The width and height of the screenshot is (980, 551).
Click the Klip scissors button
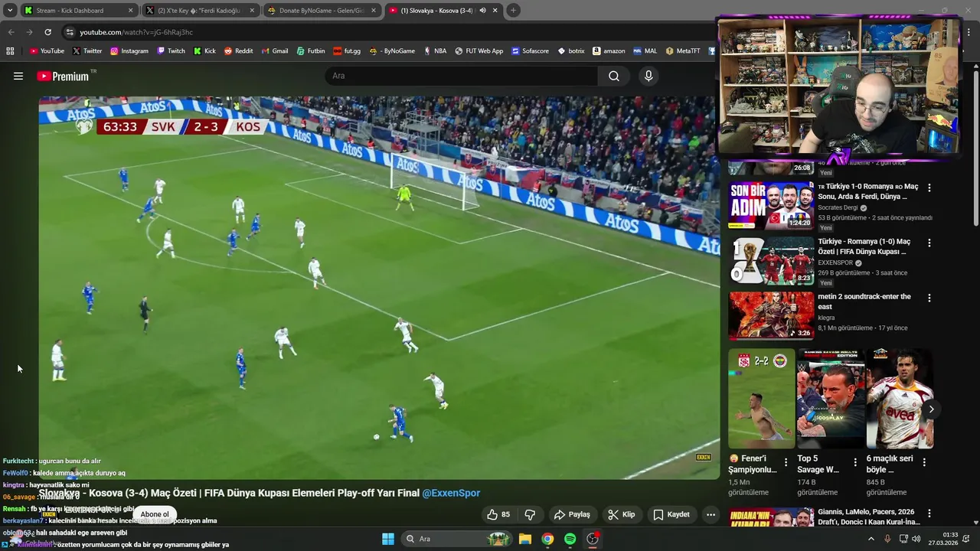click(x=621, y=514)
